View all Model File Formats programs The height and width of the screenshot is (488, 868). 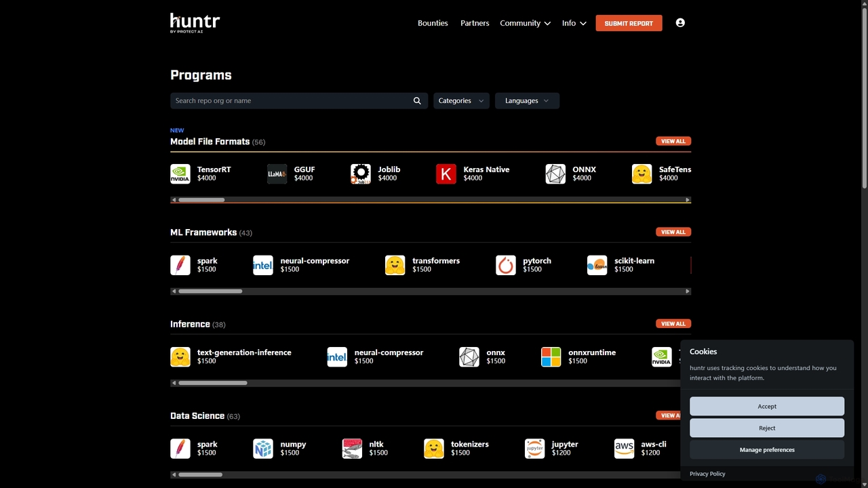(x=673, y=141)
